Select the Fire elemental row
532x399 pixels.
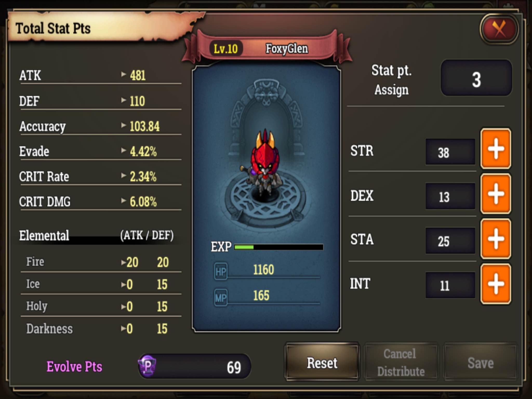click(101, 262)
